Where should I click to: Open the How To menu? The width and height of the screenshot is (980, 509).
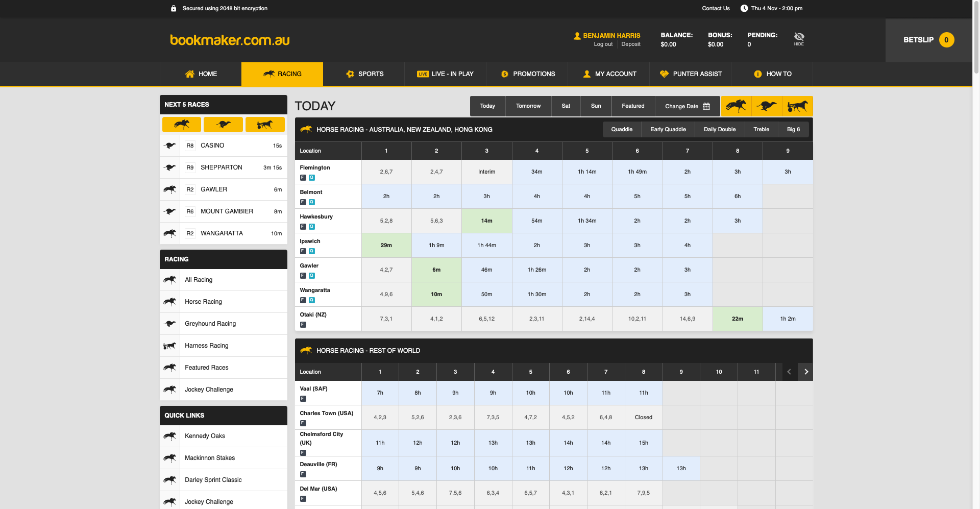pos(772,74)
